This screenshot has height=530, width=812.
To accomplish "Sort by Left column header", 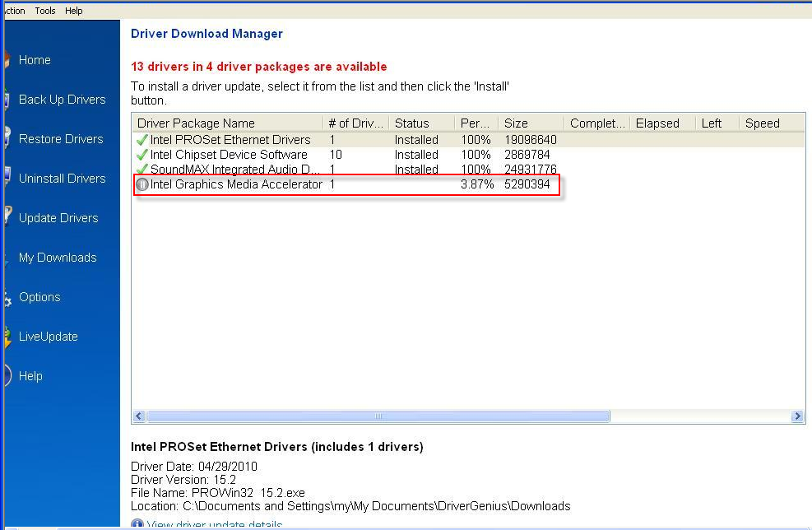I will click(x=717, y=123).
